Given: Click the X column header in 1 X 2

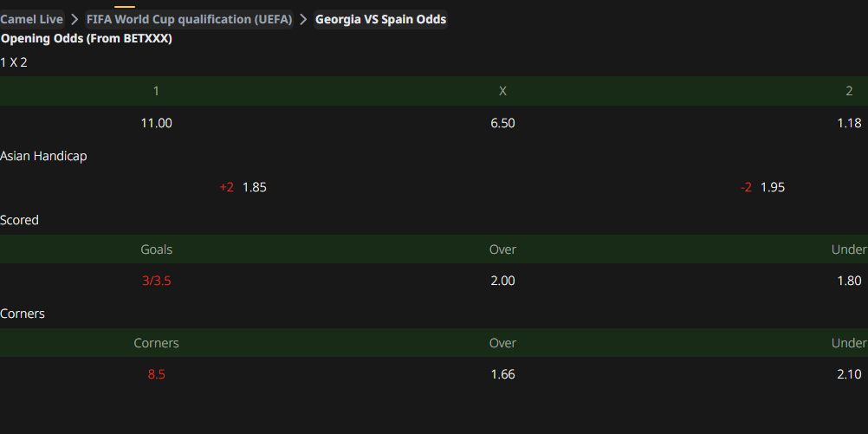Looking at the screenshot, I should point(502,91).
